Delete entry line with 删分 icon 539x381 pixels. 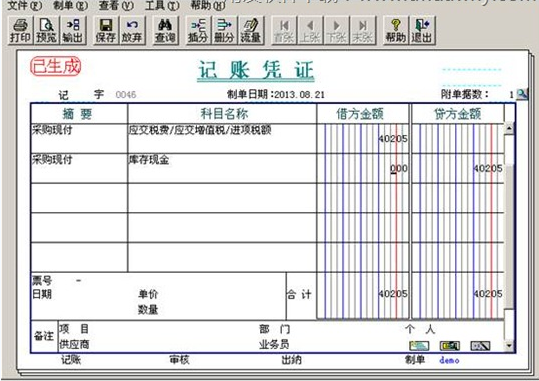click(x=224, y=31)
